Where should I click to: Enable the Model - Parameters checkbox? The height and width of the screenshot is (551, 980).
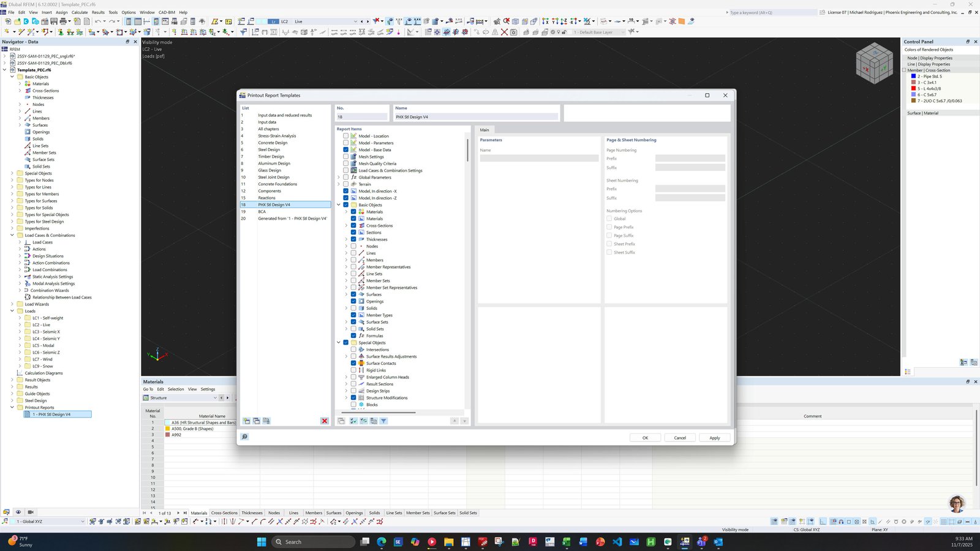coord(345,143)
